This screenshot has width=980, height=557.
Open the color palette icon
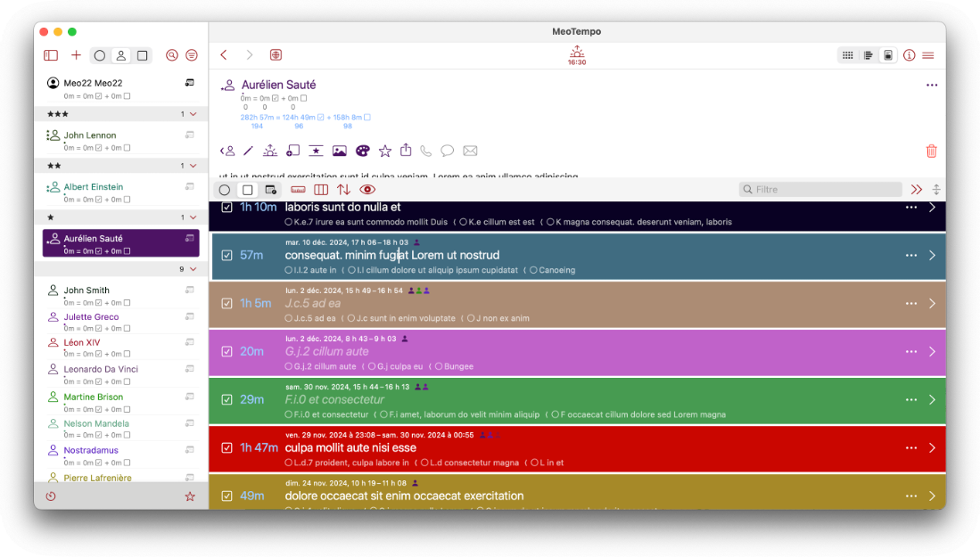pos(362,152)
